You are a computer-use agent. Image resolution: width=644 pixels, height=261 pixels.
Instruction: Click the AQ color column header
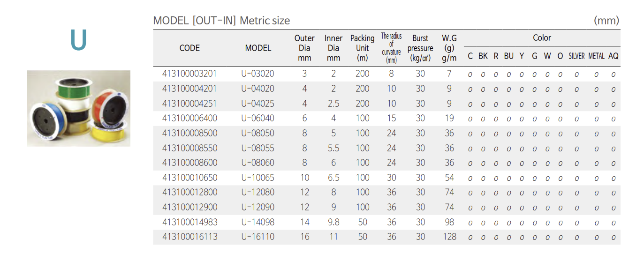(614, 56)
